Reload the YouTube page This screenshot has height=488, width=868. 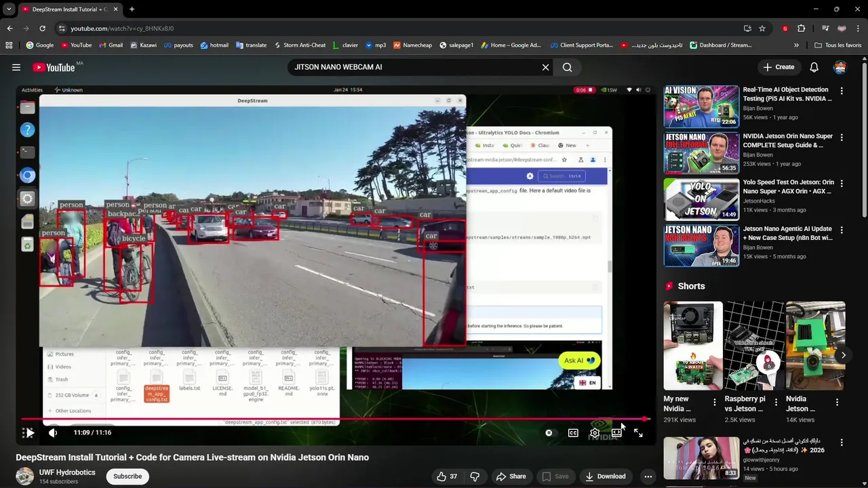(42, 28)
